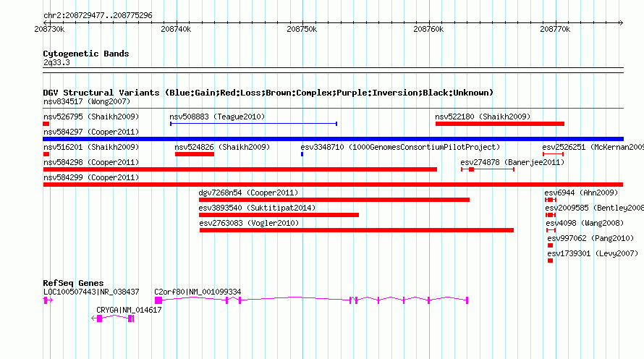Click the 2q33.3 cytogenetic band label
This screenshot has height=359, width=644.
[x=56, y=62]
